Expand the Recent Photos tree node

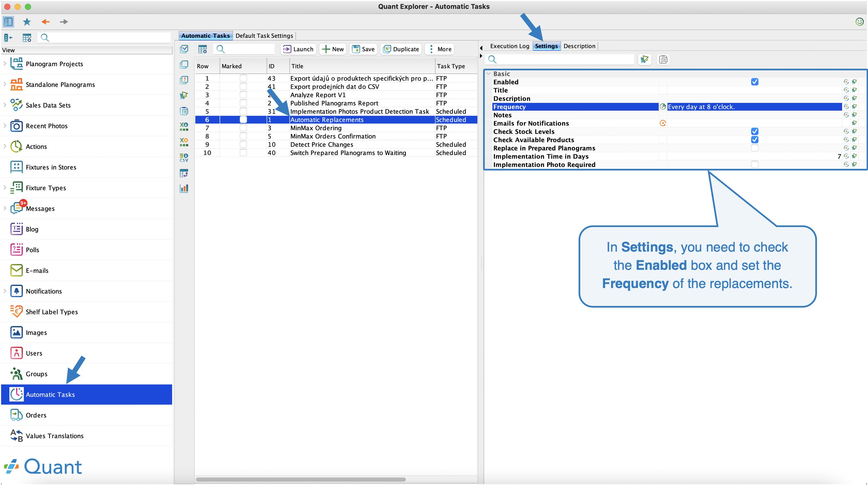pyautogui.click(x=5, y=125)
